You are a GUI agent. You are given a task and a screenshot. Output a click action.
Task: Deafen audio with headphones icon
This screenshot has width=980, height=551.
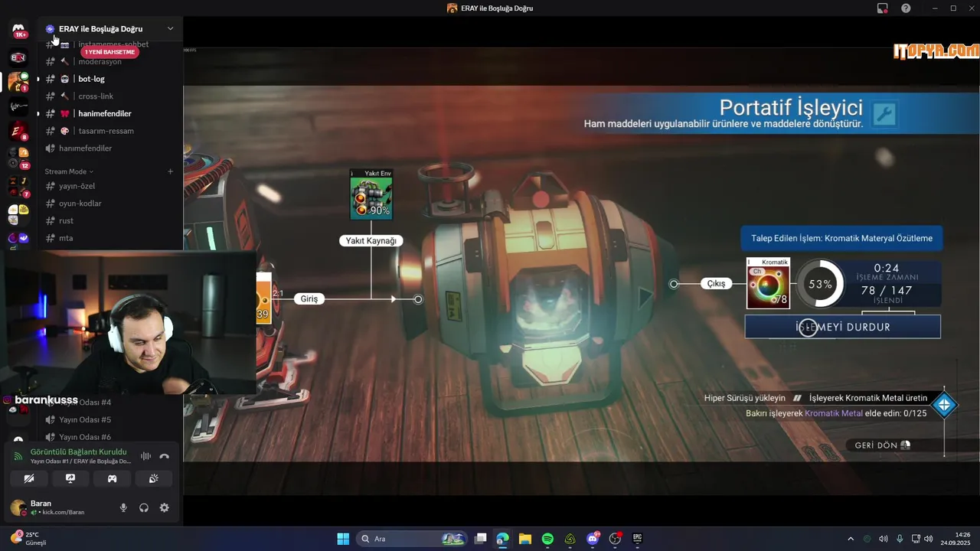point(144,507)
